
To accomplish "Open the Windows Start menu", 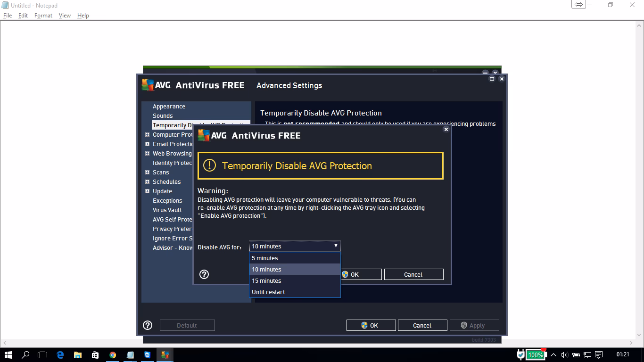I will [x=8, y=355].
